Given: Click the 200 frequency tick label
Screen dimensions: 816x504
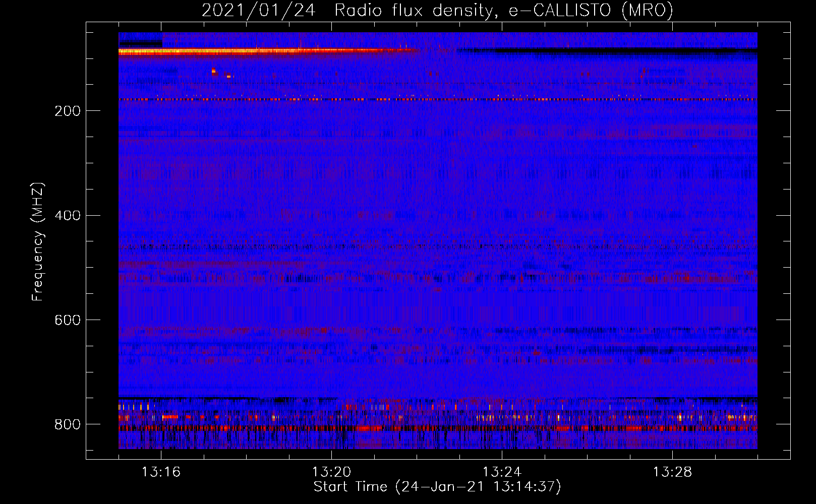Looking at the screenshot, I should pos(68,111).
